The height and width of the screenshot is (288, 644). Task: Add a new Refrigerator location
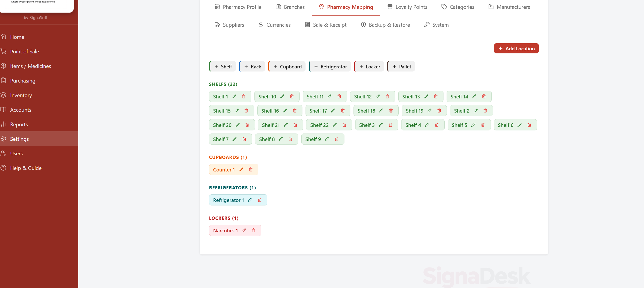pyautogui.click(x=330, y=67)
